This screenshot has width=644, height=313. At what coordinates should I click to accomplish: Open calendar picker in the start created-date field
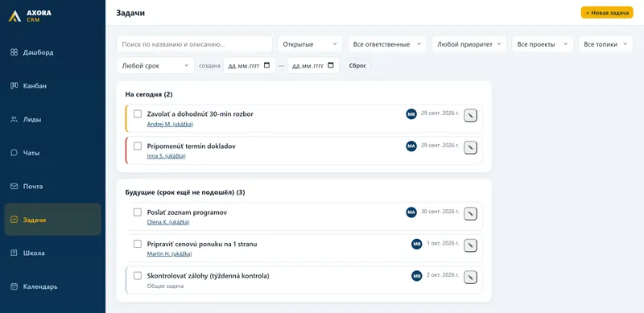(266, 65)
